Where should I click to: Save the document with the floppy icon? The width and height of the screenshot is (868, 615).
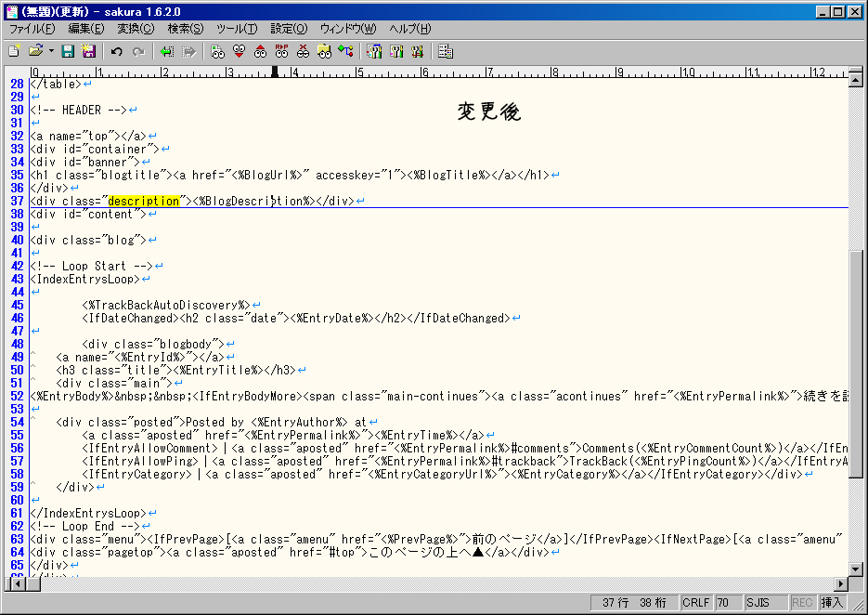coord(68,51)
